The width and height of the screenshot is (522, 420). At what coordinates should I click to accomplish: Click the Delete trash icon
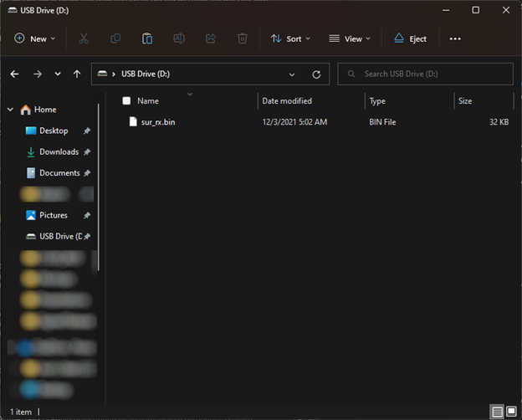(x=243, y=38)
